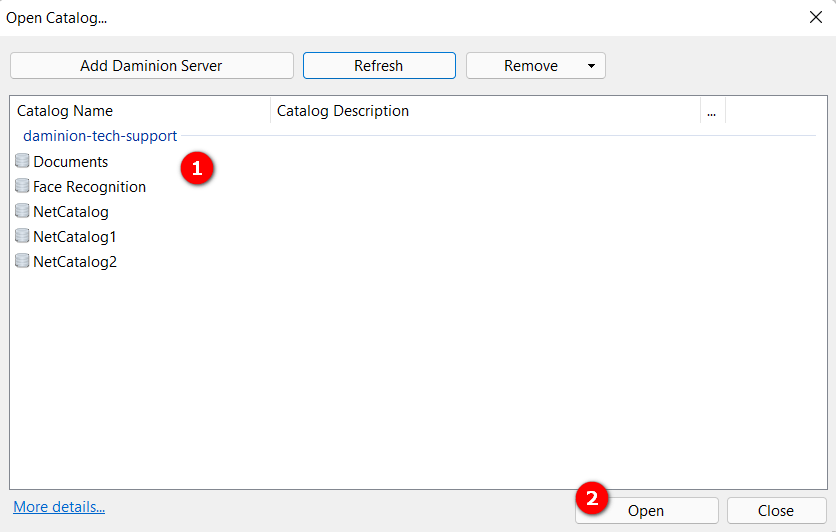Collapse the daminion-tech-support server group
The image size is (836, 532).
[x=100, y=136]
